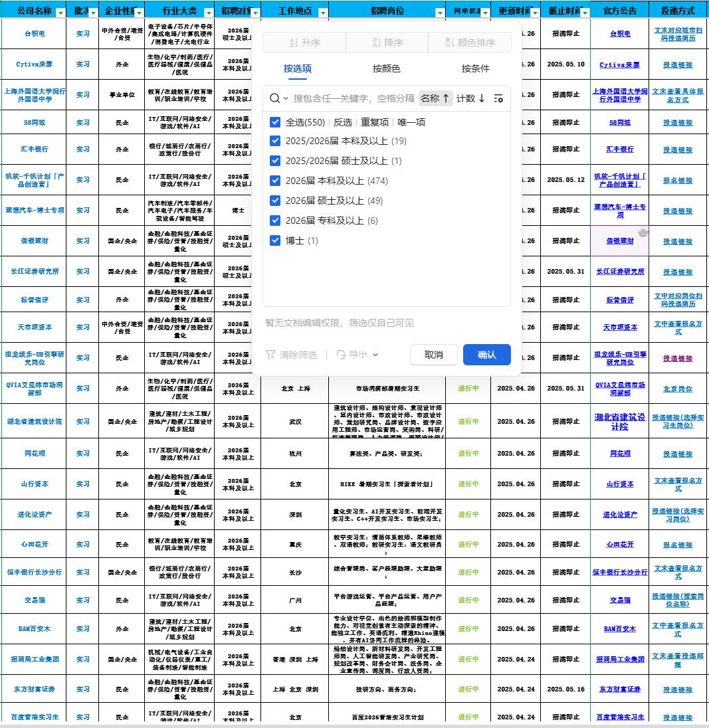
Task: Open 企业性质 column filter dropdown
Action: [138, 13]
